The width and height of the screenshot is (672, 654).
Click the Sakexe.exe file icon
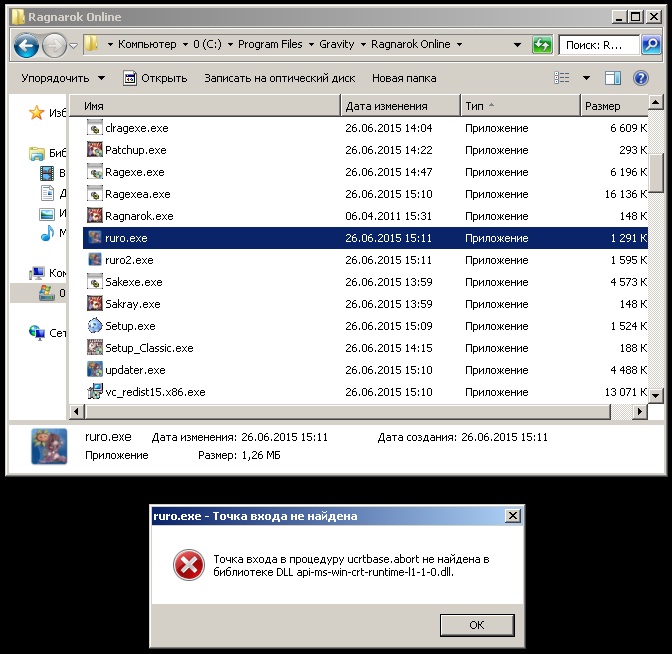(x=95, y=282)
